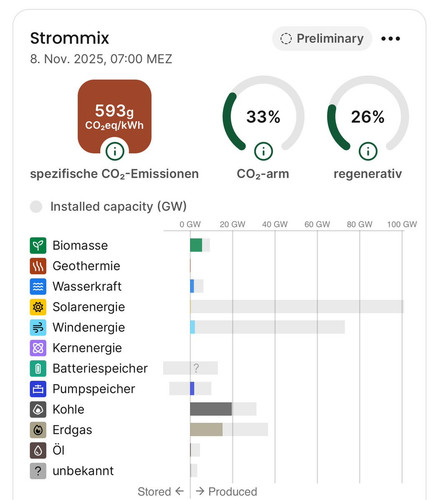Select the Wasserkraft waves icon
This screenshot has width=439, height=500.
(x=38, y=287)
